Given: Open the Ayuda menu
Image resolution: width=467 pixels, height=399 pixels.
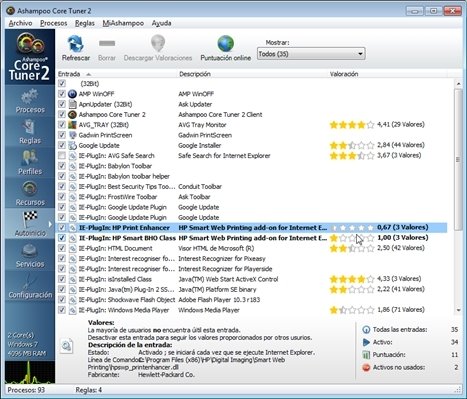Looking at the screenshot, I should click(x=161, y=23).
